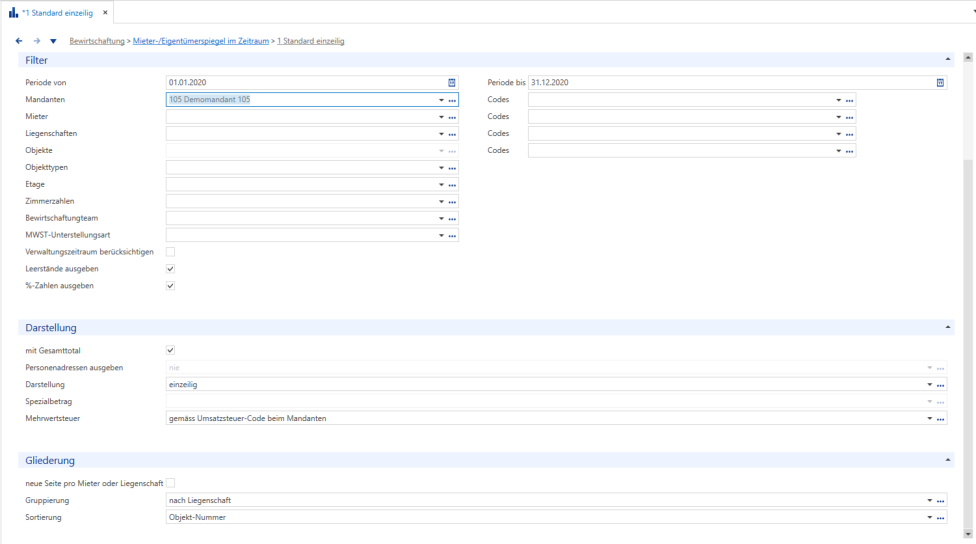This screenshot has width=976, height=544.
Task: Open the Sortierung dropdown arrow
Action: coord(930,517)
